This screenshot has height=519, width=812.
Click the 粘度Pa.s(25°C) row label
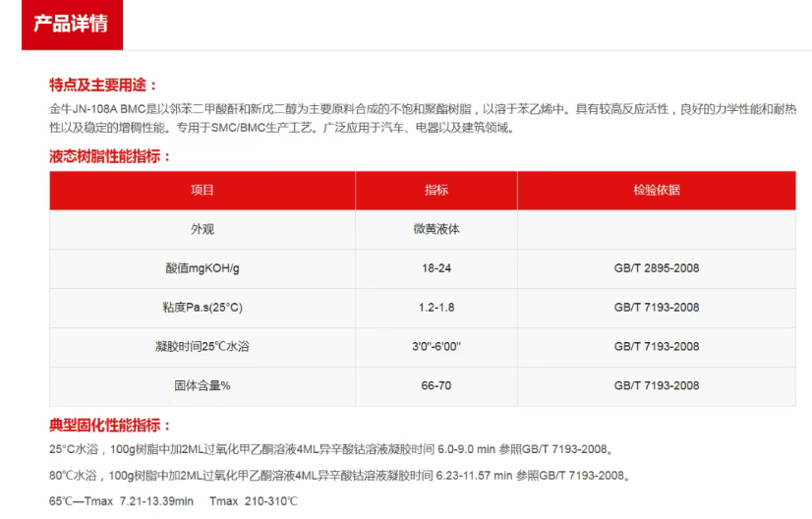coord(203,308)
